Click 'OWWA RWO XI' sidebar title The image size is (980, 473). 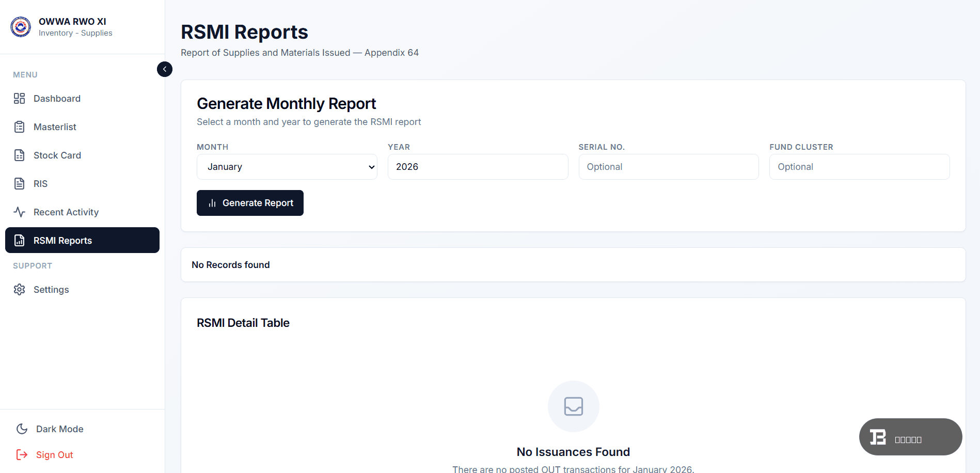coord(72,22)
